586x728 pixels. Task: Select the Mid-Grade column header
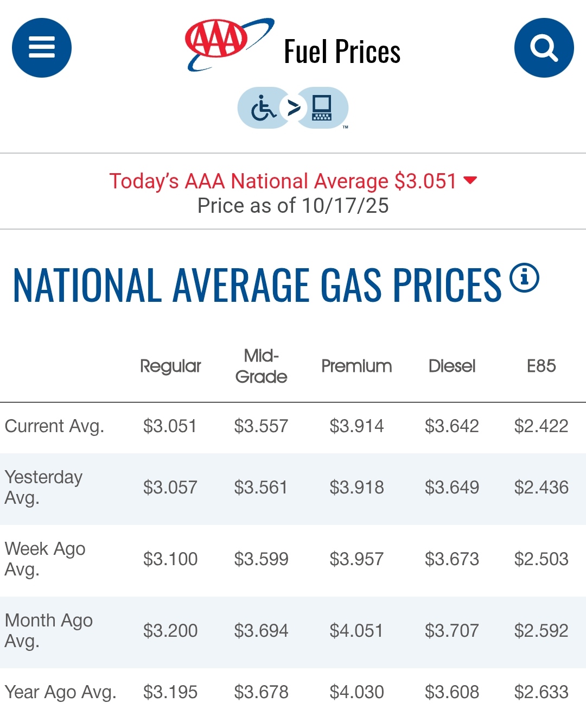tap(261, 366)
